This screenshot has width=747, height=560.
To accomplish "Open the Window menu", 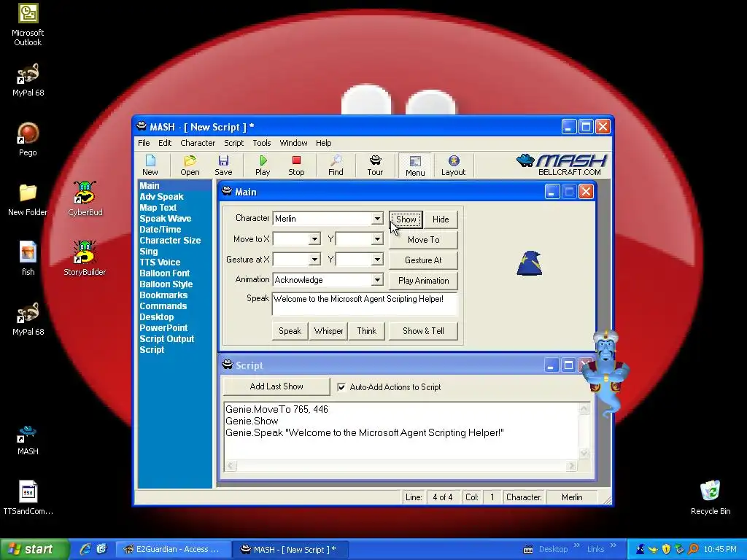I will (x=293, y=143).
